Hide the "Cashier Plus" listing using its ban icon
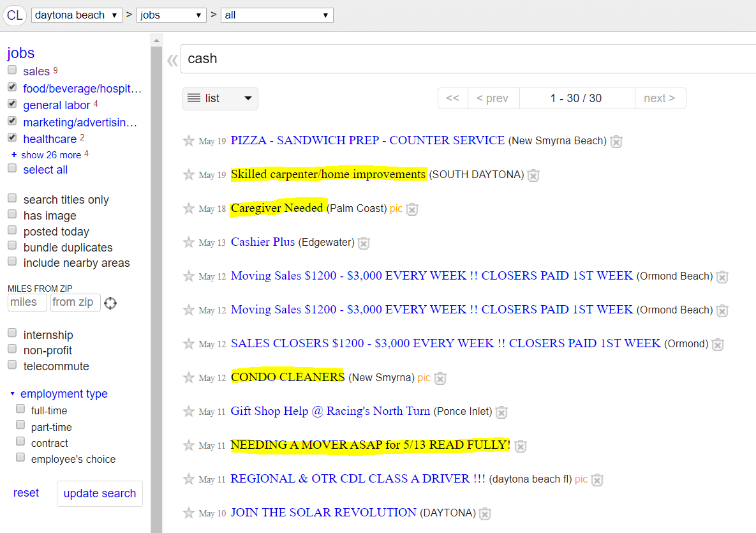 click(x=363, y=243)
